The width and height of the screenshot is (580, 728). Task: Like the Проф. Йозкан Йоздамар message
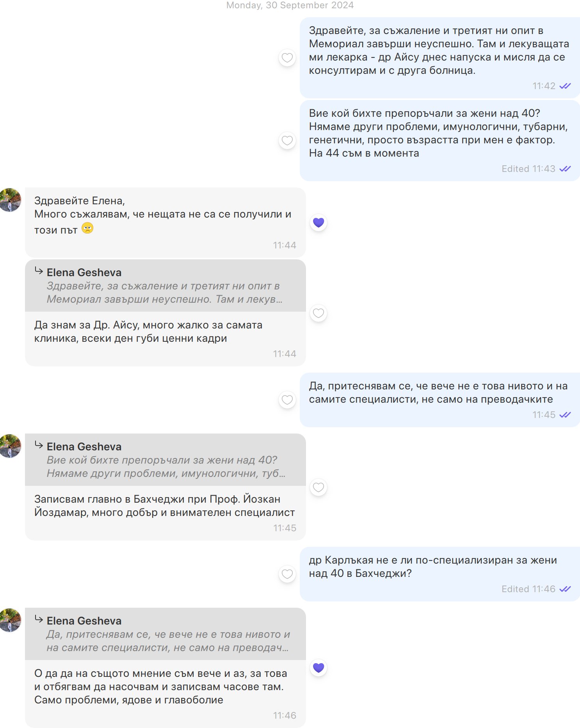[x=318, y=487]
